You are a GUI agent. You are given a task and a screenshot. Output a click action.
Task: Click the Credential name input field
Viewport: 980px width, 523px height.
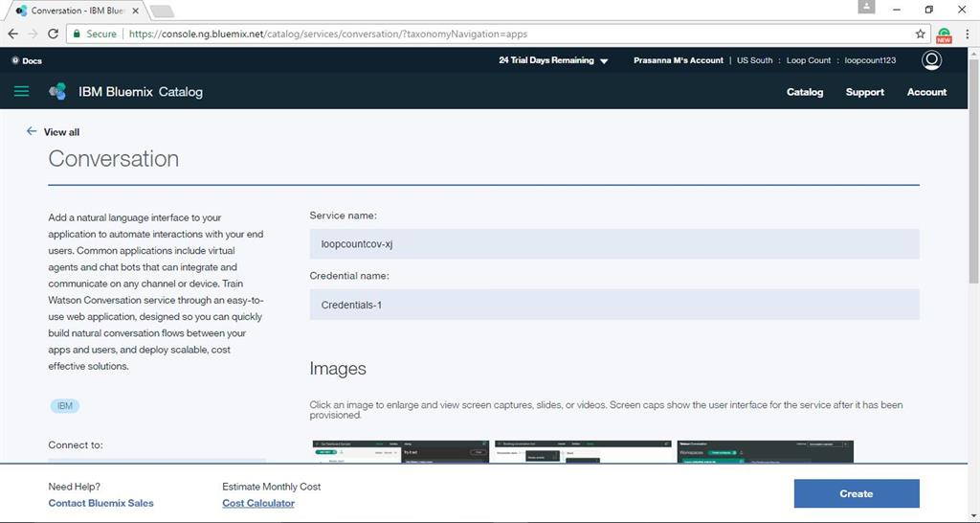click(x=614, y=305)
